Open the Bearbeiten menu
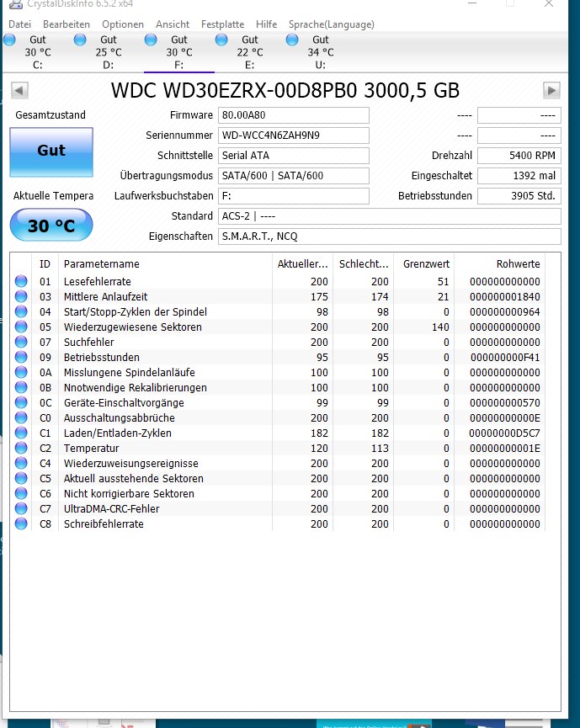This screenshot has height=728, width=580. pyautogui.click(x=67, y=24)
